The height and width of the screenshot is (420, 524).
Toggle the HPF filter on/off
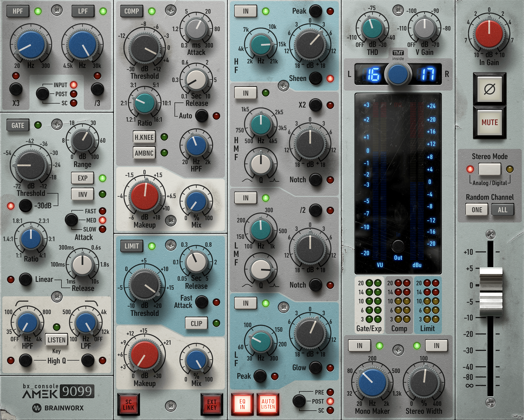coord(18,11)
